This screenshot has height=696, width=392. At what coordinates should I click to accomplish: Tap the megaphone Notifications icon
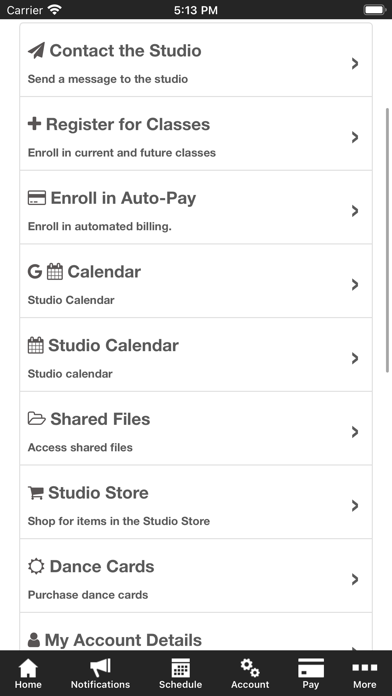pos(100,668)
